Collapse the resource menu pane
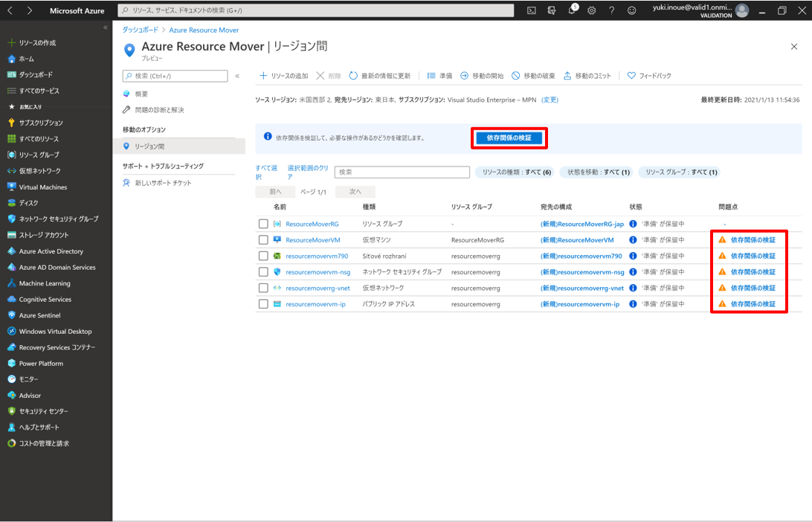Screen dimensions: 812x522 click(237, 76)
